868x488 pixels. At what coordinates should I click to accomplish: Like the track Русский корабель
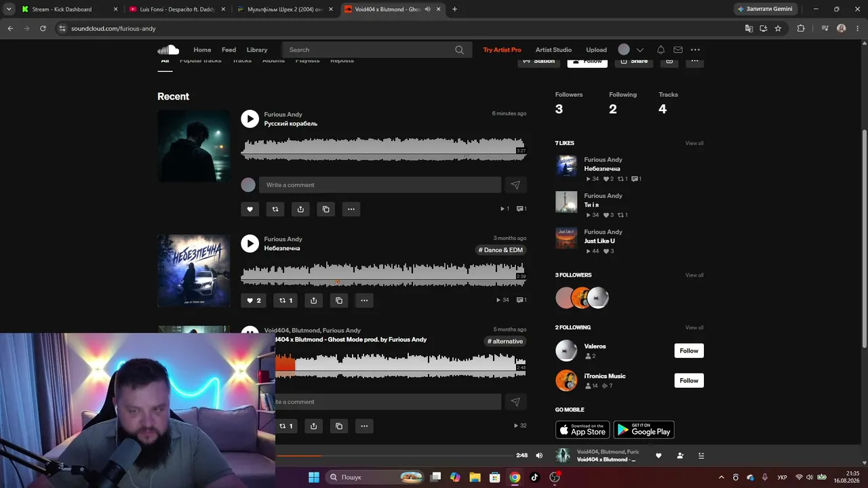tap(250, 209)
